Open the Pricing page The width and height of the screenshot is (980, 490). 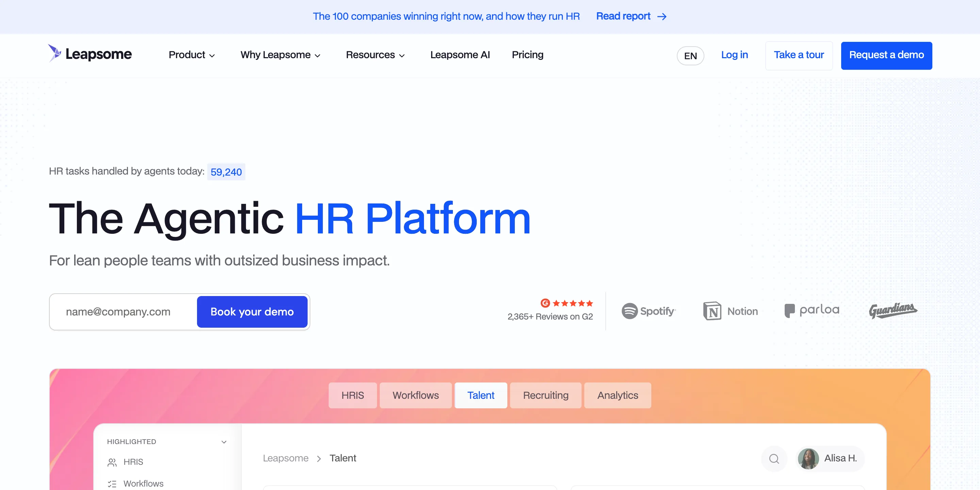(x=527, y=55)
